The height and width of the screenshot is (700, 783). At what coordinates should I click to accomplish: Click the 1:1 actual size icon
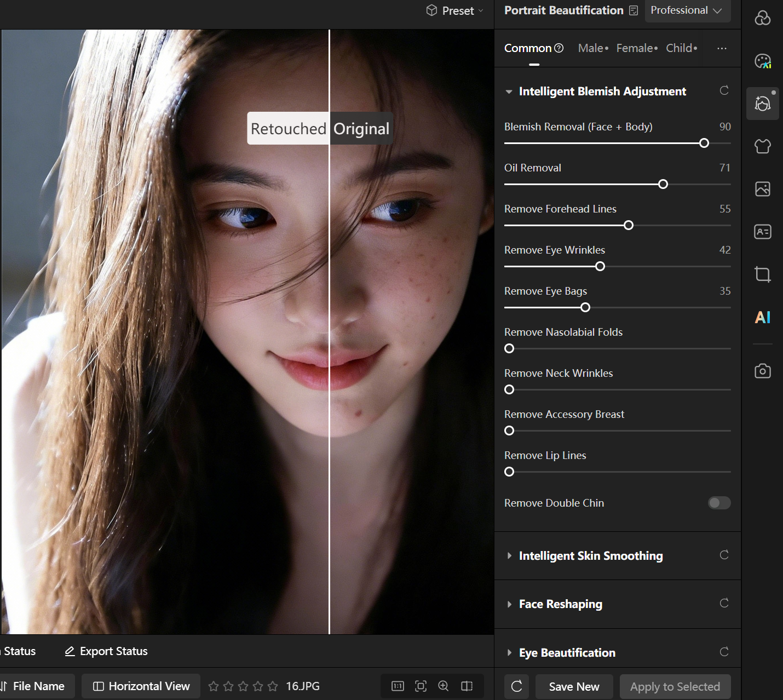[398, 686]
